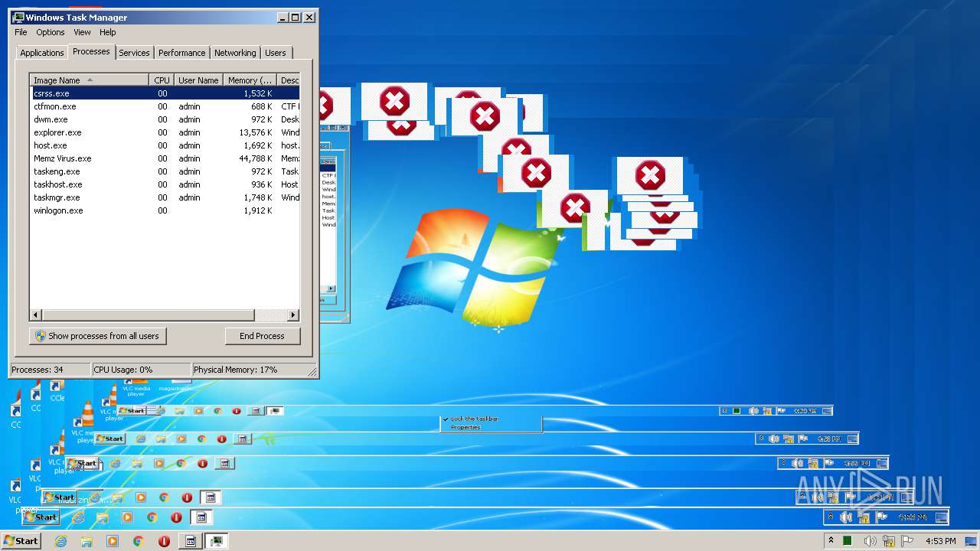Switch to the Services tab
The width and height of the screenshot is (980, 551).
[134, 53]
